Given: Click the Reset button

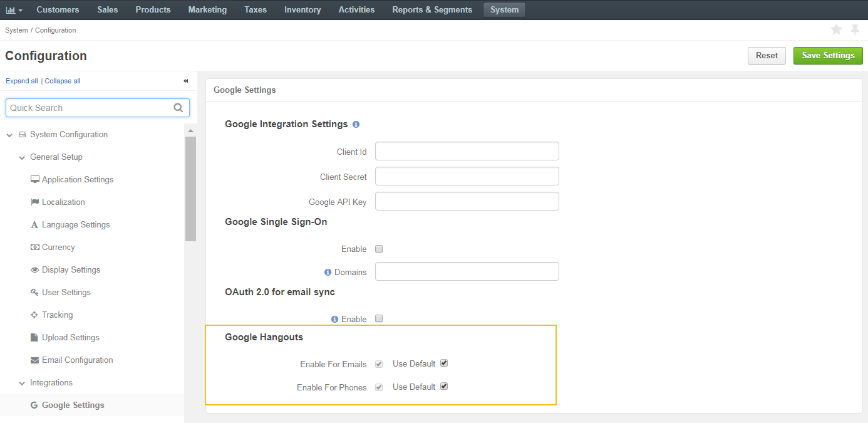Looking at the screenshot, I should pos(767,56).
